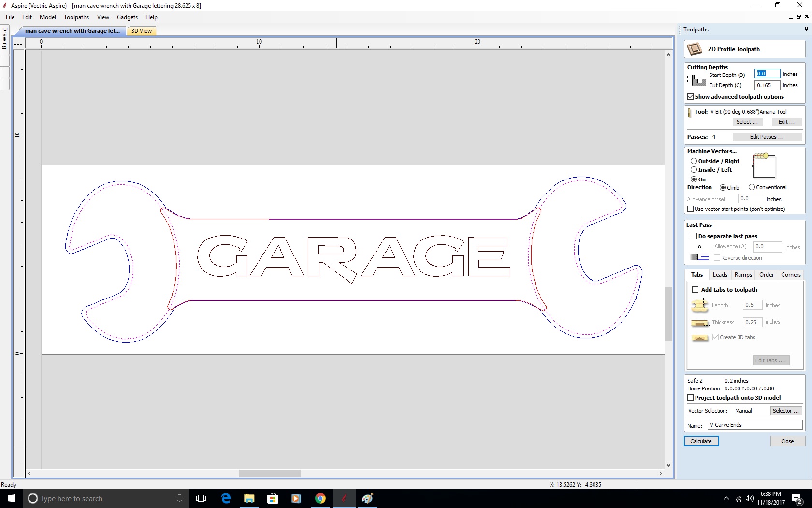Click the Machine Vectors preview diagram
812x508 pixels.
764,165
